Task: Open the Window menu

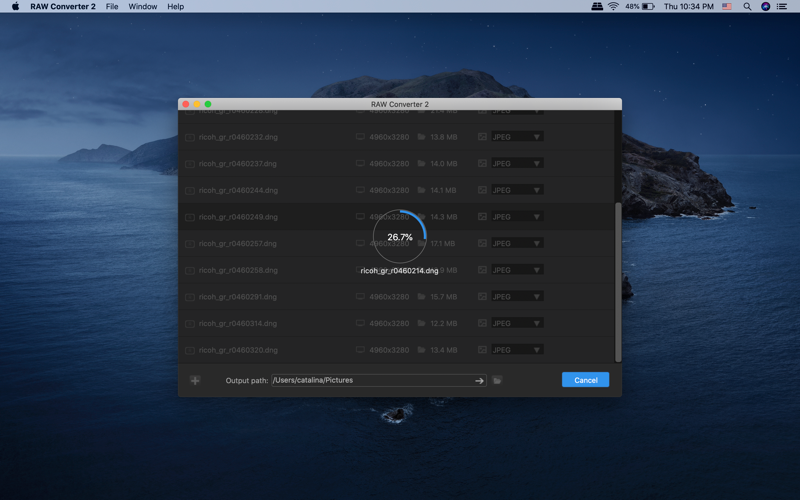Action: [x=142, y=7]
